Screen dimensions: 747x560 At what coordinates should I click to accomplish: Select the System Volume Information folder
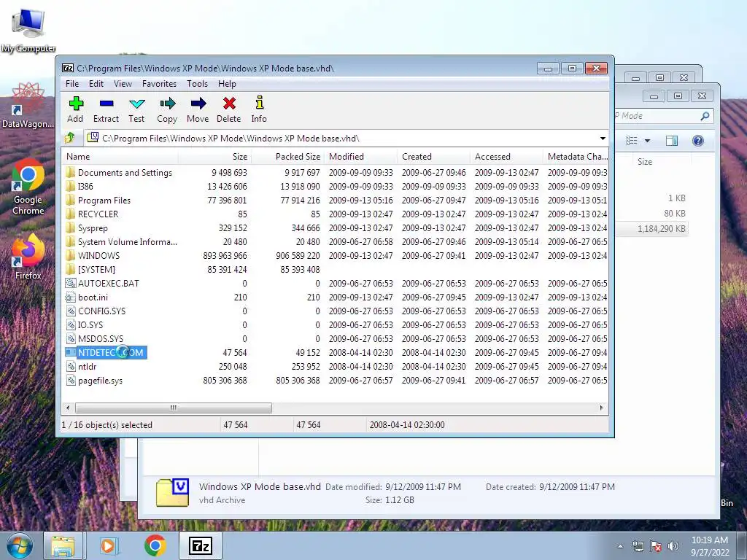tap(122, 242)
